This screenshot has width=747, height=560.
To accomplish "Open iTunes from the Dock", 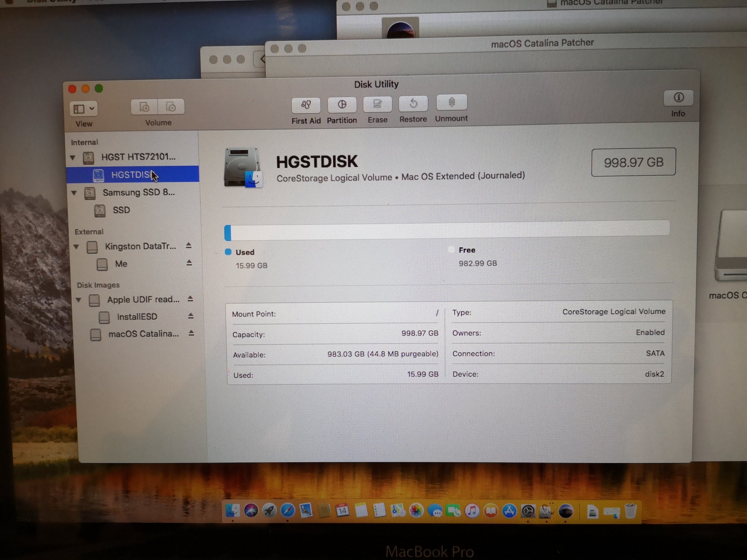I will click(x=472, y=510).
